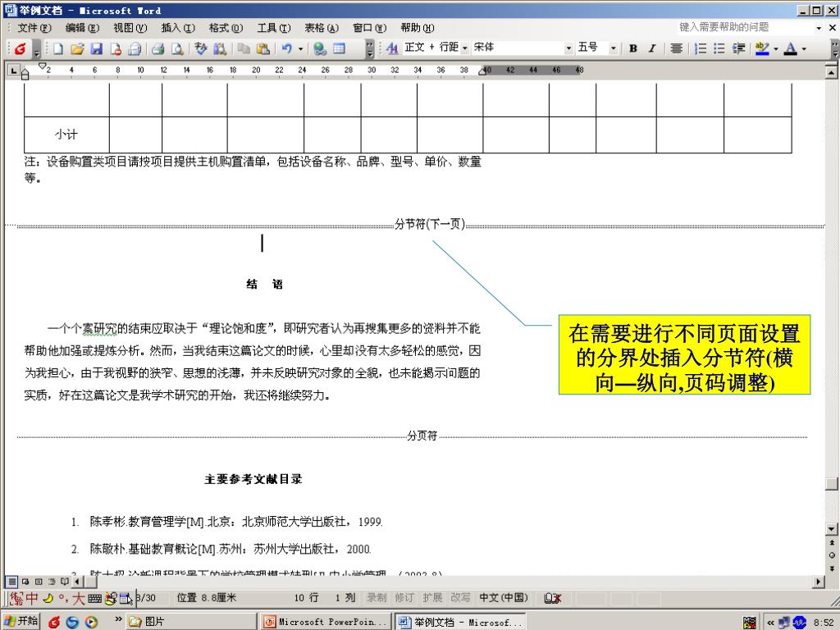Paste clipboard contents with Paste icon
Viewport: 840px width, 630px height.
pyautogui.click(x=263, y=48)
